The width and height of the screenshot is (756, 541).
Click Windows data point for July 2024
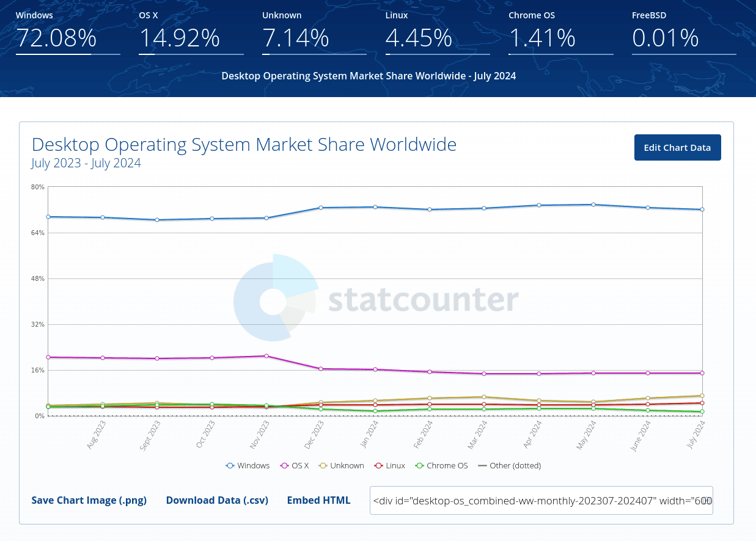[x=702, y=209]
